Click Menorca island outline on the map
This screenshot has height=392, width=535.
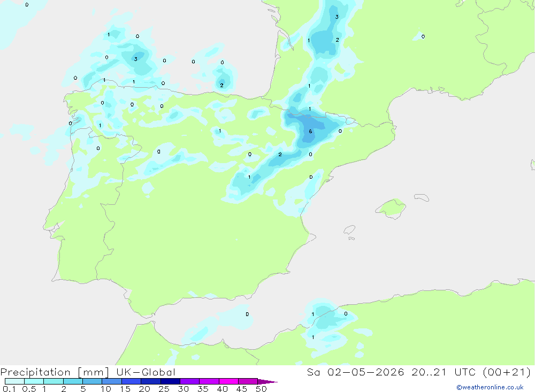(x=422, y=197)
